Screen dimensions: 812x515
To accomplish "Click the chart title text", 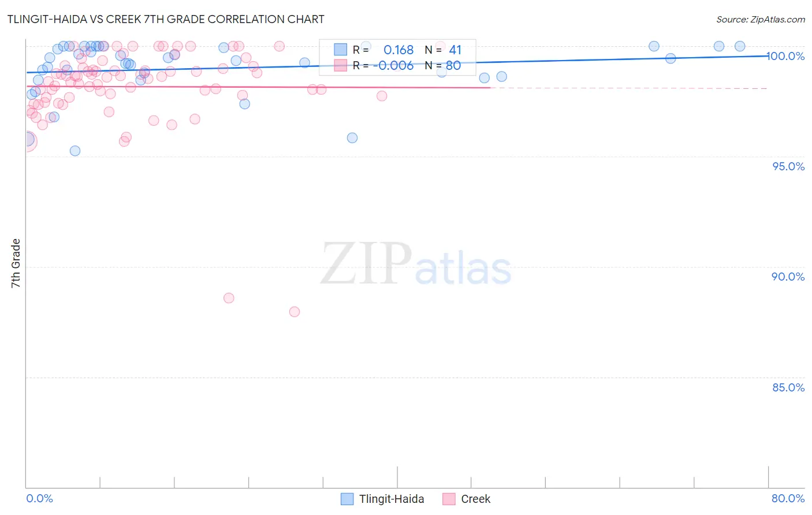I will (166, 19).
